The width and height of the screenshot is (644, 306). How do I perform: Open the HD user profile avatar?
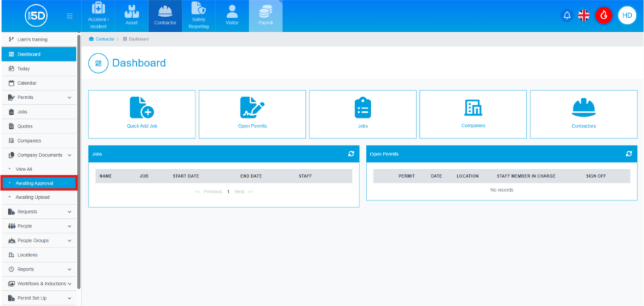tap(627, 15)
